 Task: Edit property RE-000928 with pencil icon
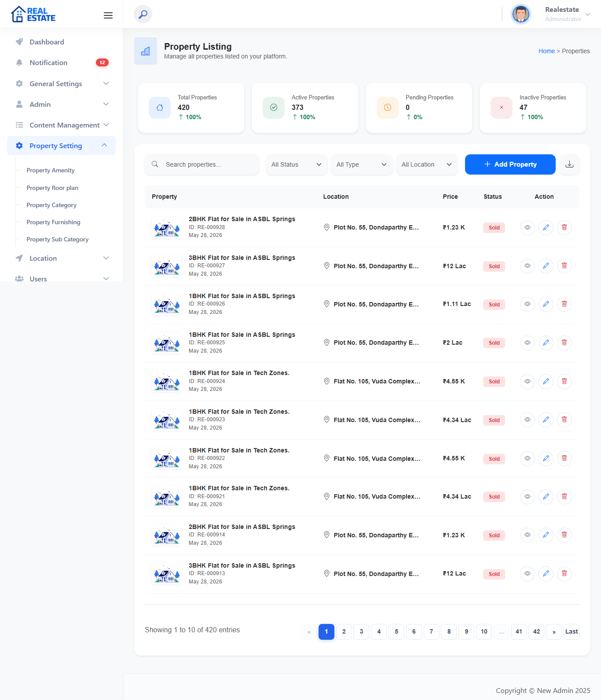coord(546,227)
